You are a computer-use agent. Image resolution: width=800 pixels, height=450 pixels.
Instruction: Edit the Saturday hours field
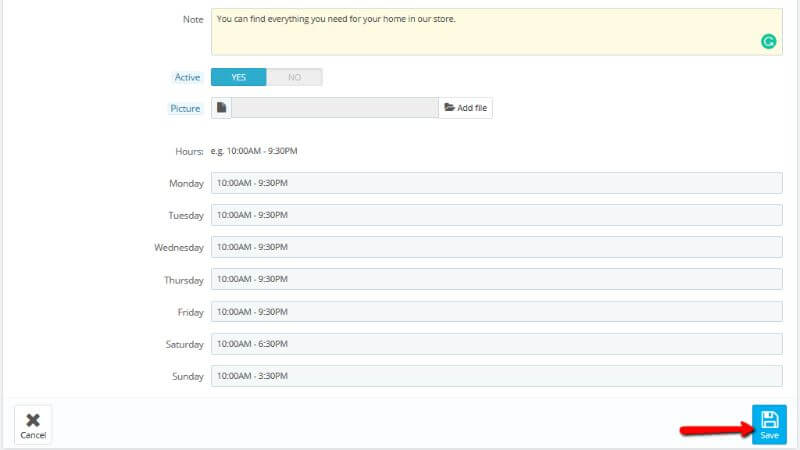(x=496, y=344)
